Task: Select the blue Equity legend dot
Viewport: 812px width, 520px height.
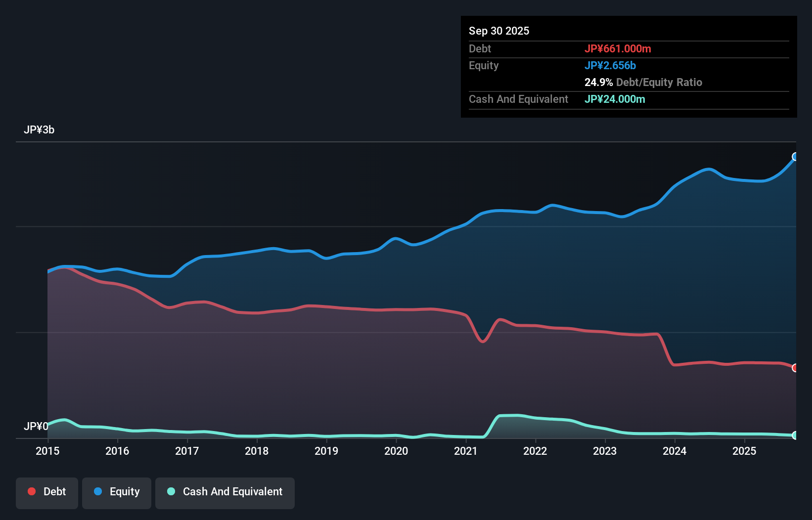Action: click(97, 491)
